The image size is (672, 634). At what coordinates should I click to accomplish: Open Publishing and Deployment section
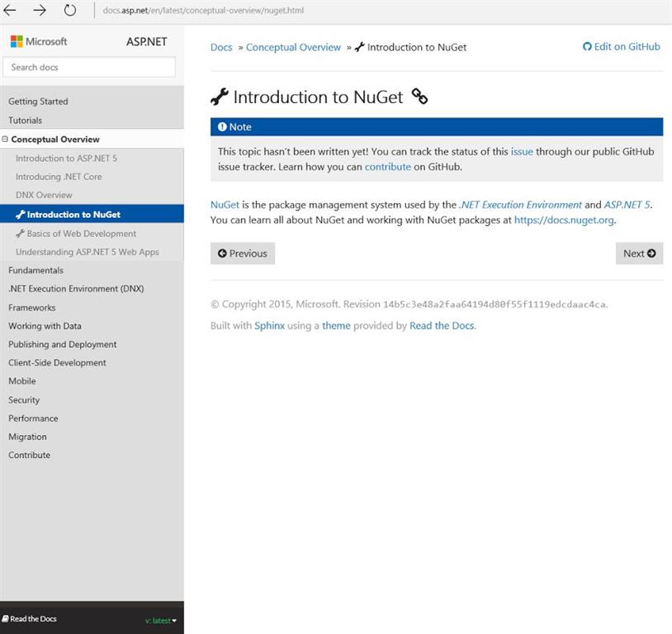tap(63, 344)
